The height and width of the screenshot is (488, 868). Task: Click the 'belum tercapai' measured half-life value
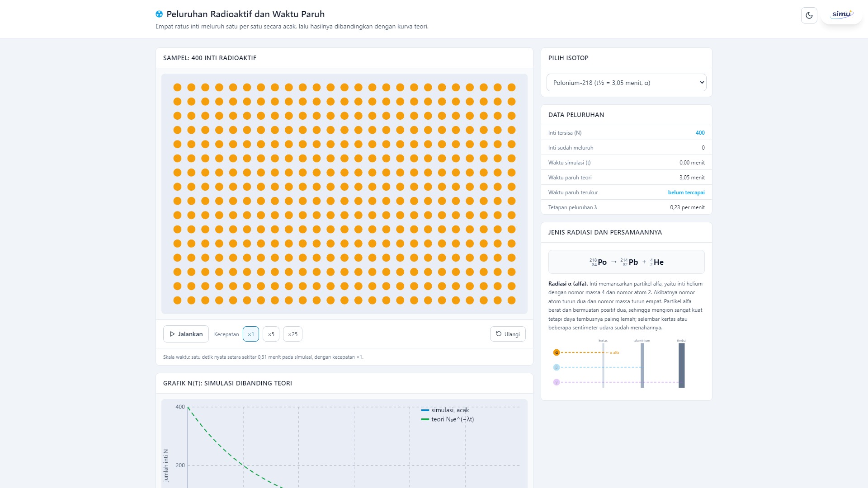pos(686,192)
